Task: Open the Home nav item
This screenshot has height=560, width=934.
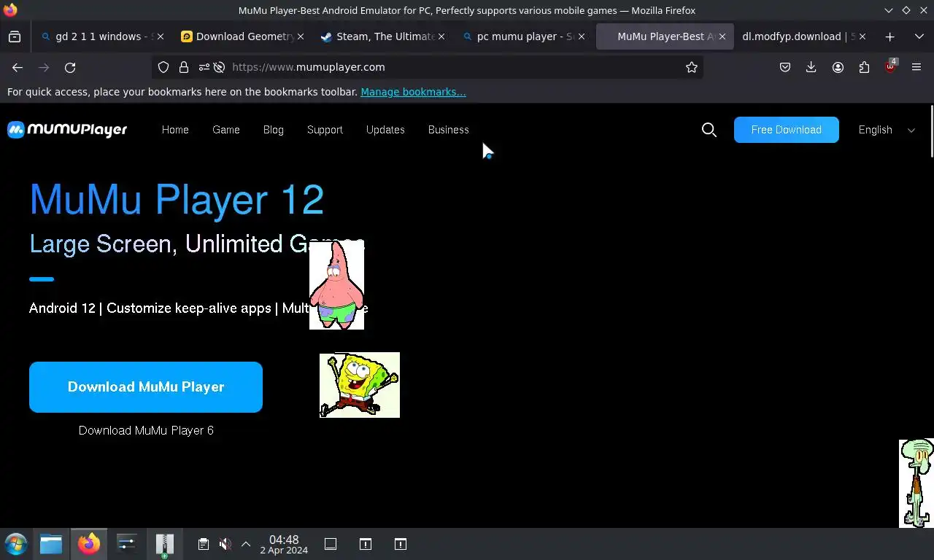Action: coord(175,130)
